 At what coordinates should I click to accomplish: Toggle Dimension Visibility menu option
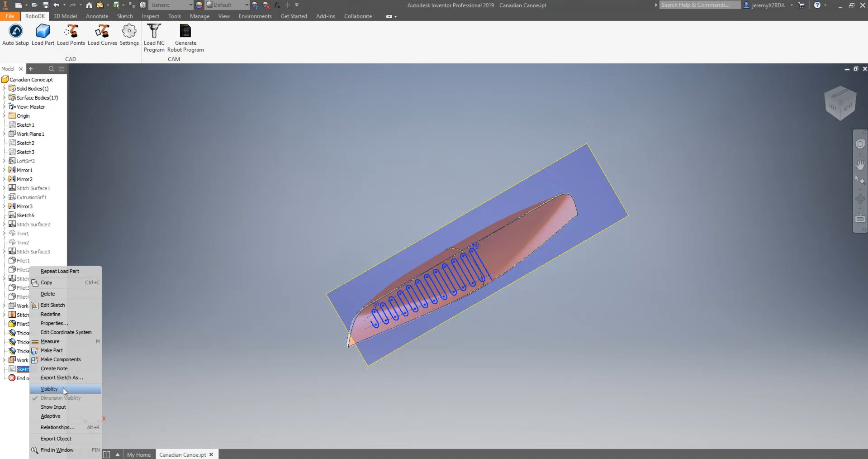pyautogui.click(x=61, y=398)
